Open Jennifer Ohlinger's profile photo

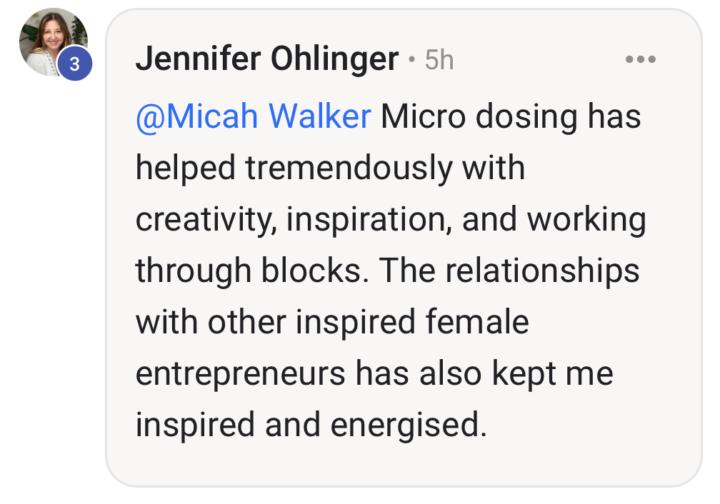(53, 42)
